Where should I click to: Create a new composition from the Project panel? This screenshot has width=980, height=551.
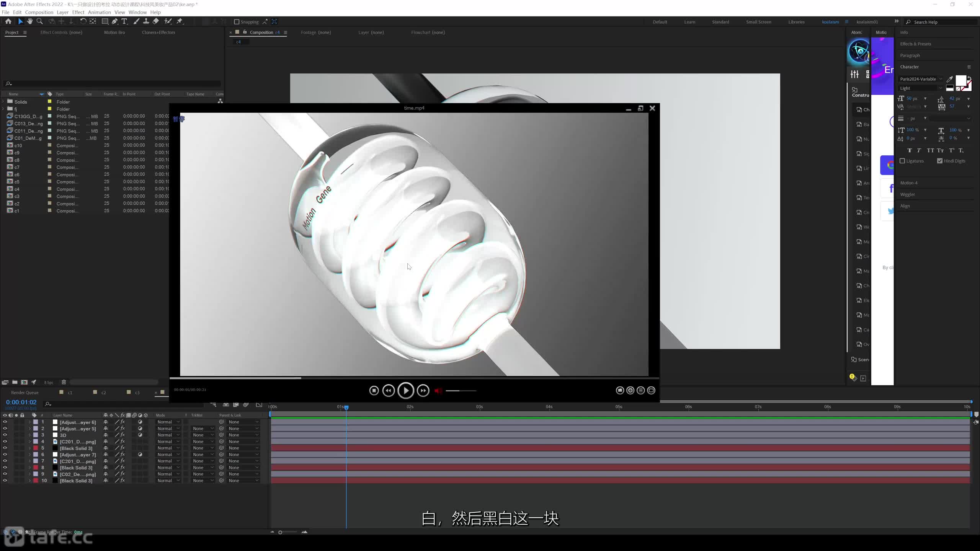[24, 382]
